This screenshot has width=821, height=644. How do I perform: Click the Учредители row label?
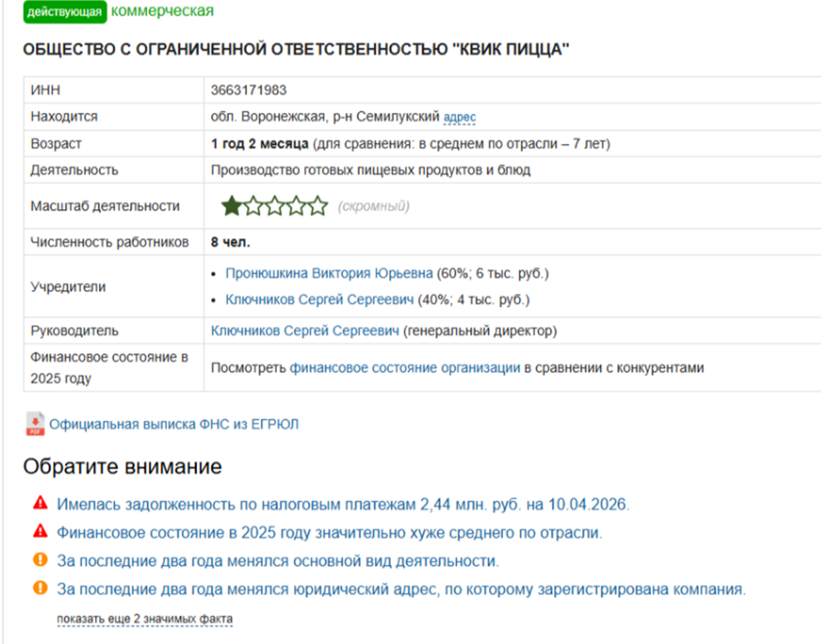click(x=68, y=287)
